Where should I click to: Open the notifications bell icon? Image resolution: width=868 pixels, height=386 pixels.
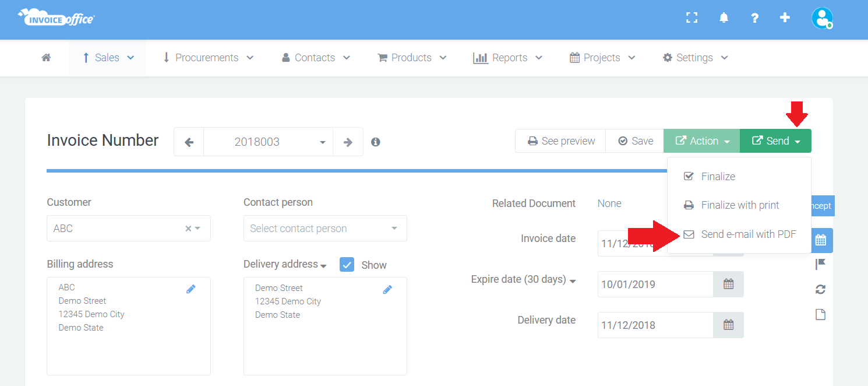click(x=724, y=17)
